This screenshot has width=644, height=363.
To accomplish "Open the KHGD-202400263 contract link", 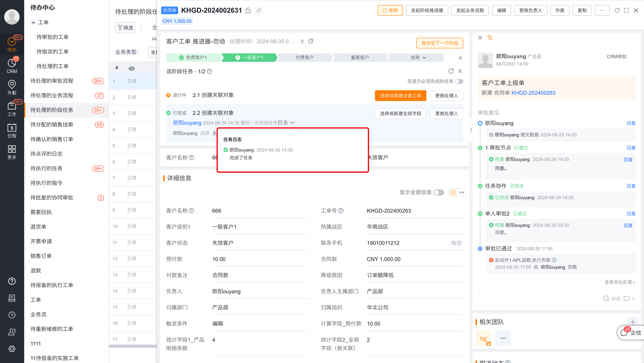I will coord(533,93).
